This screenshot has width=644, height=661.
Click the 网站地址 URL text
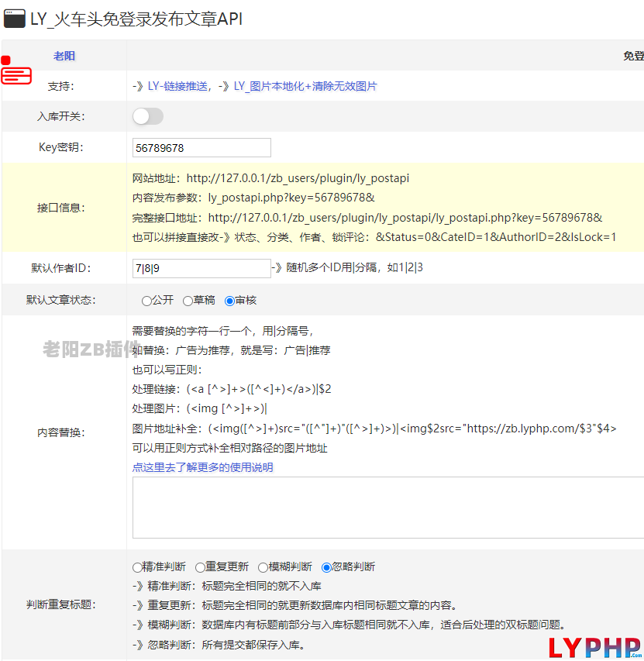coord(298,178)
